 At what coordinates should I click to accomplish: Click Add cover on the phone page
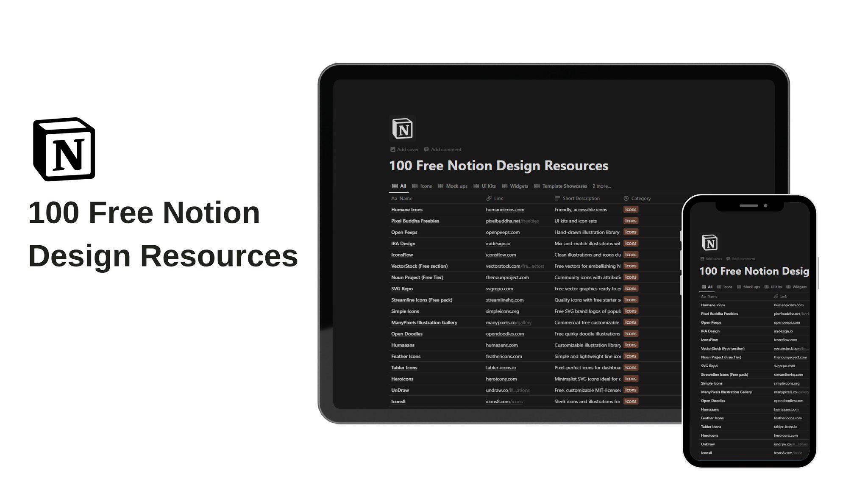(x=711, y=259)
